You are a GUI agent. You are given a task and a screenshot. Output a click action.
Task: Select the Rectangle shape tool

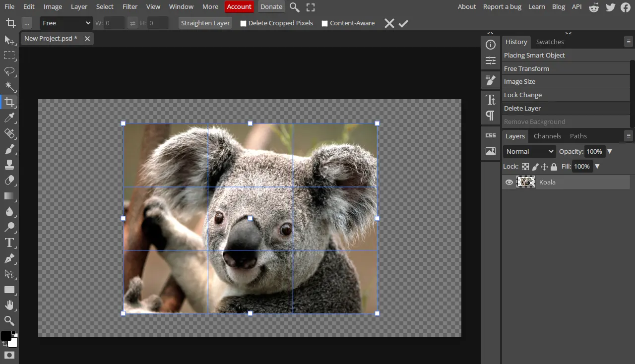tap(9, 290)
